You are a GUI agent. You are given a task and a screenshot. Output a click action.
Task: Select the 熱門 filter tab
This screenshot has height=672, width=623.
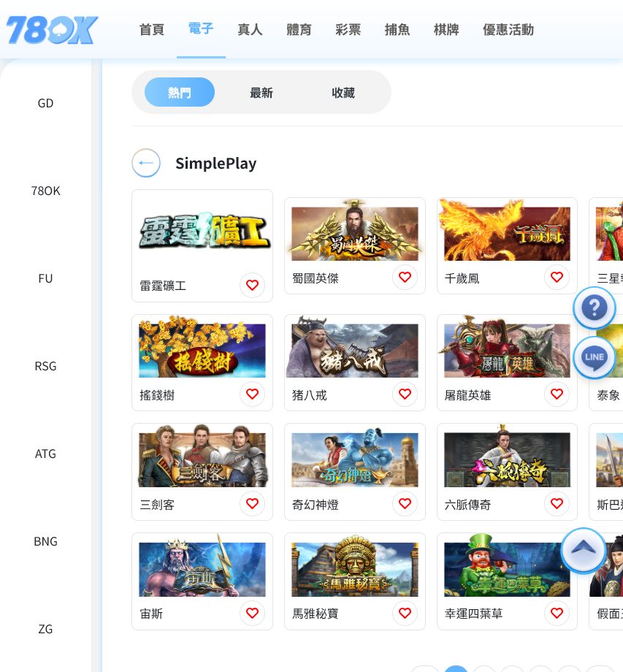pos(180,92)
